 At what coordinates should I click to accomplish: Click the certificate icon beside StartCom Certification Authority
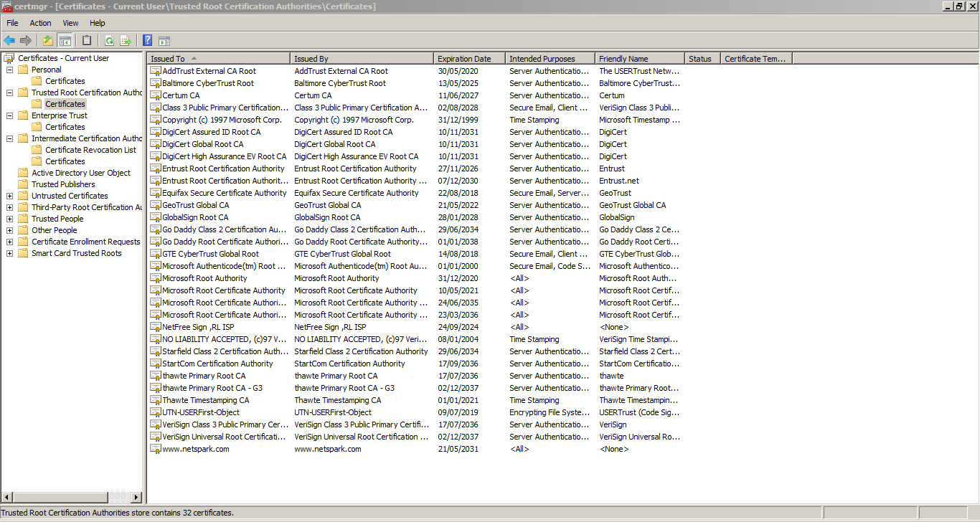tap(155, 364)
